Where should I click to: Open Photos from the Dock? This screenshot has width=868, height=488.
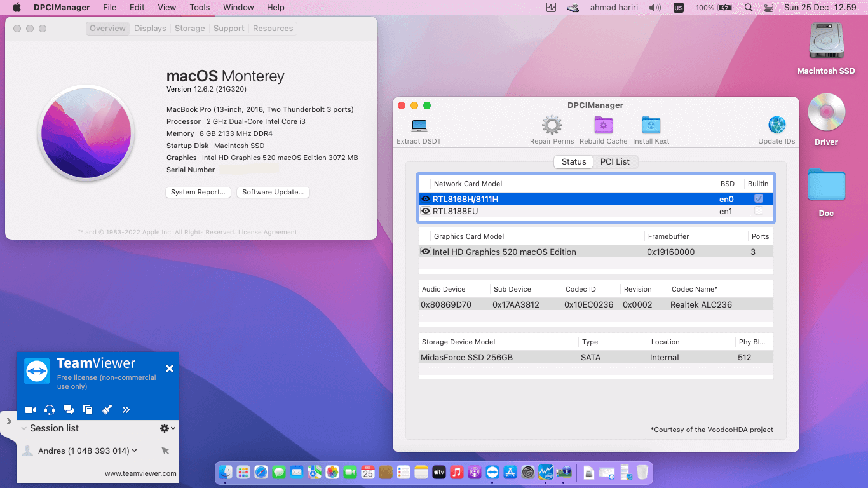tap(332, 472)
